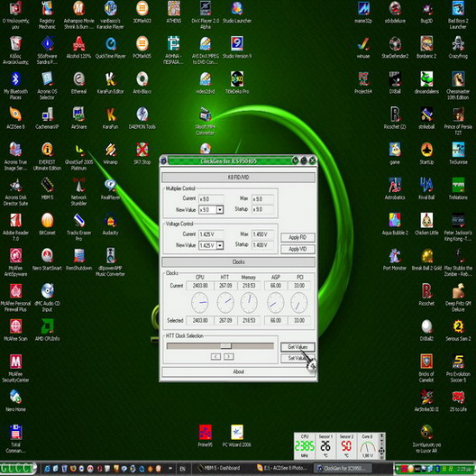Open the McAfee SecurityCenter icon
Screen dimensions: 476x476
(x=16, y=368)
